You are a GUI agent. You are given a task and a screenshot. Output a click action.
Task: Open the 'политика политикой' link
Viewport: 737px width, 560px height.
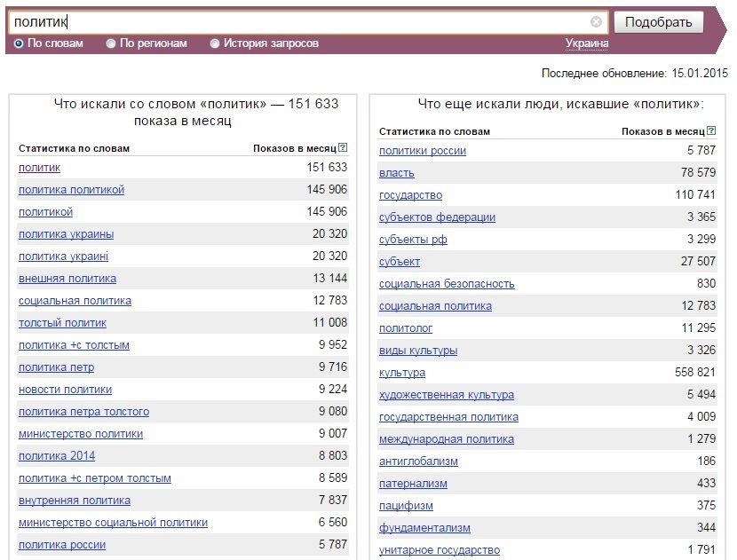[x=71, y=190]
